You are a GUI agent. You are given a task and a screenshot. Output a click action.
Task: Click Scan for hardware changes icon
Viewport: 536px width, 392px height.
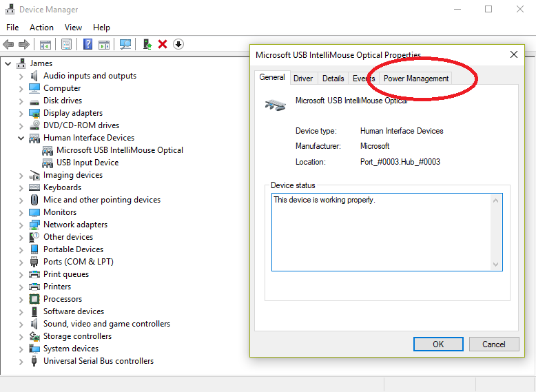125,44
